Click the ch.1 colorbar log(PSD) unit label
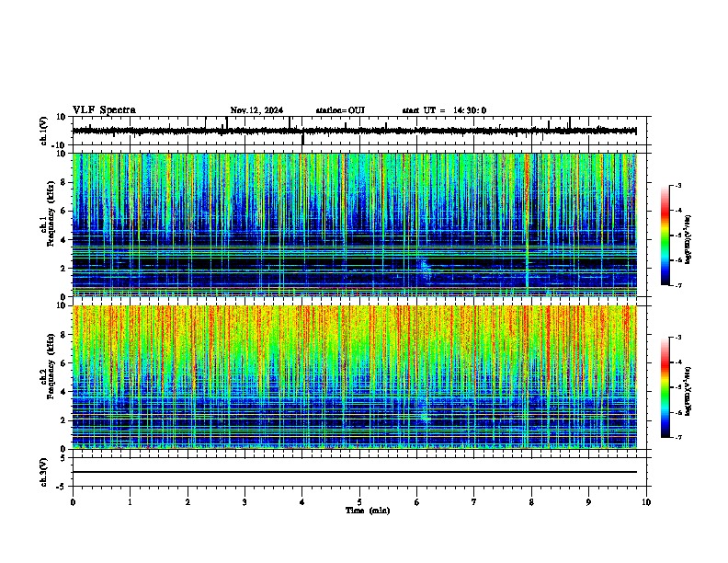Image resolution: width=728 pixels, height=563 pixels. pos(688,239)
